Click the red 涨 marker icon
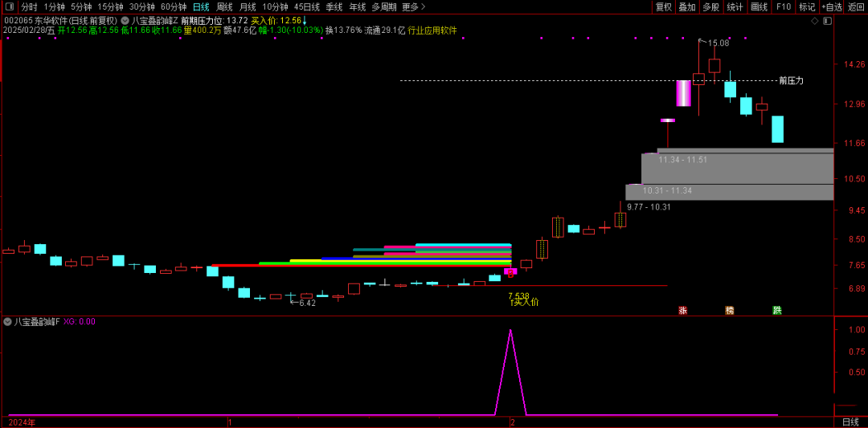The height and width of the screenshot is (428, 868). pyautogui.click(x=682, y=310)
